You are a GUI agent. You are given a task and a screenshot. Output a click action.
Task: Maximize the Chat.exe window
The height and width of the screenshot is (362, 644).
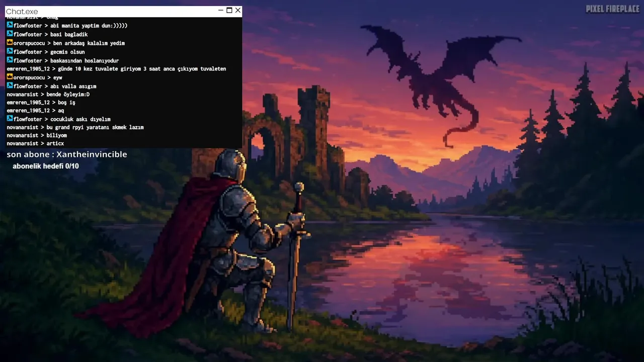229,11
